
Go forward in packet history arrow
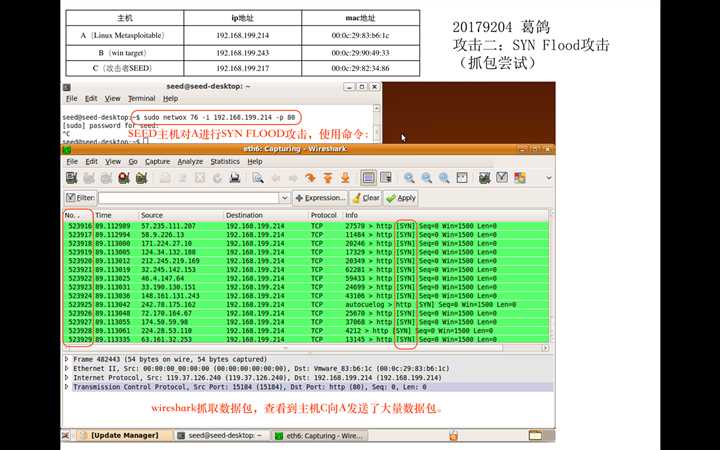point(293,178)
